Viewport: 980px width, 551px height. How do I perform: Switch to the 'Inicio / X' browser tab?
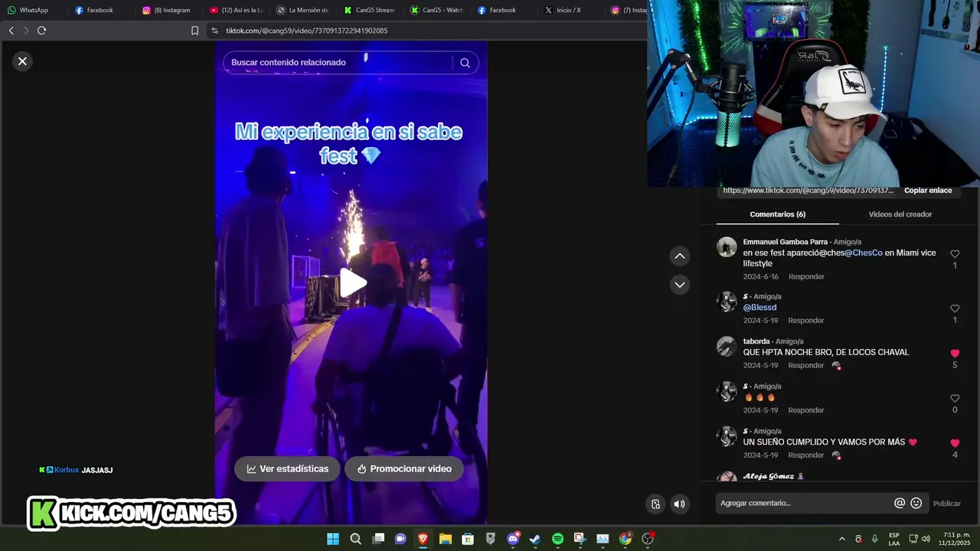pos(563,10)
